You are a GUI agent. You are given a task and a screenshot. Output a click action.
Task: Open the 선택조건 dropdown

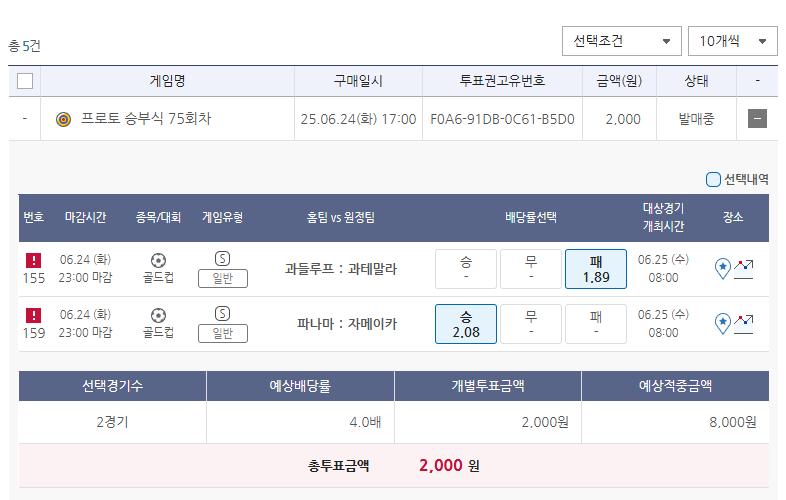[622, 41]
